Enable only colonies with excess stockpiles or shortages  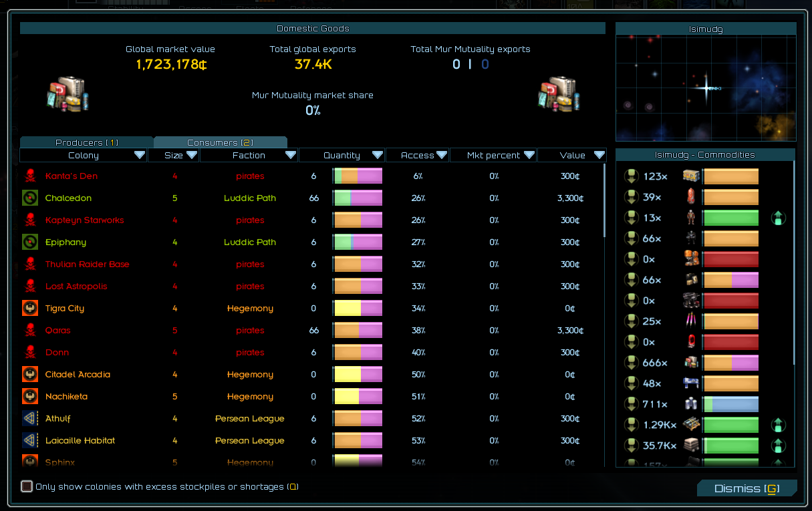(27, 486)
